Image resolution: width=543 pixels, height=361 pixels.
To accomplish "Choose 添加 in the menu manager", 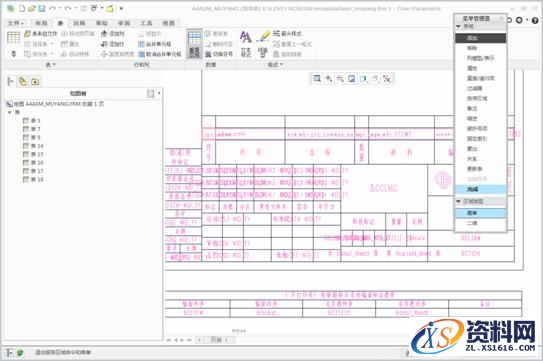I will [480, 38].
